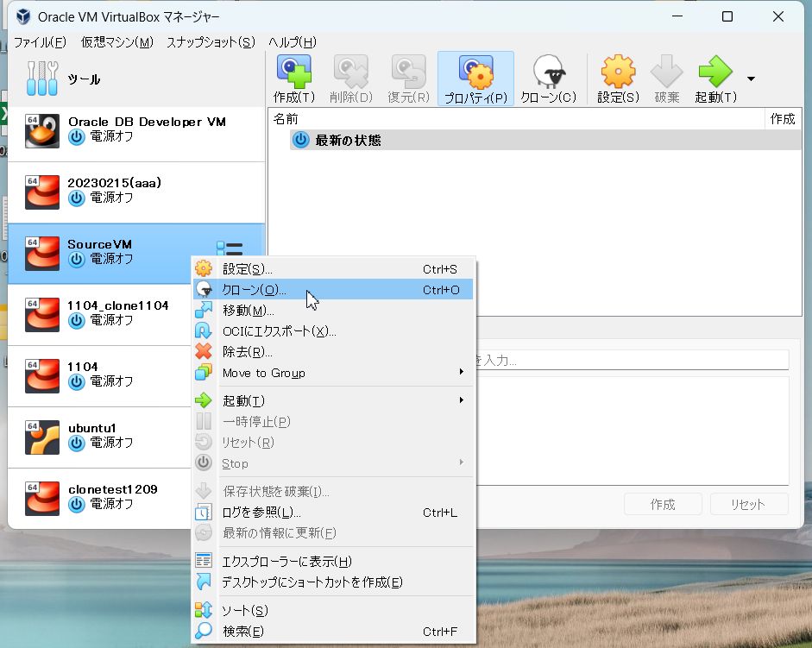Expand the Start button dropdown arrow
The image size is (812, 648).
[751, 79]
